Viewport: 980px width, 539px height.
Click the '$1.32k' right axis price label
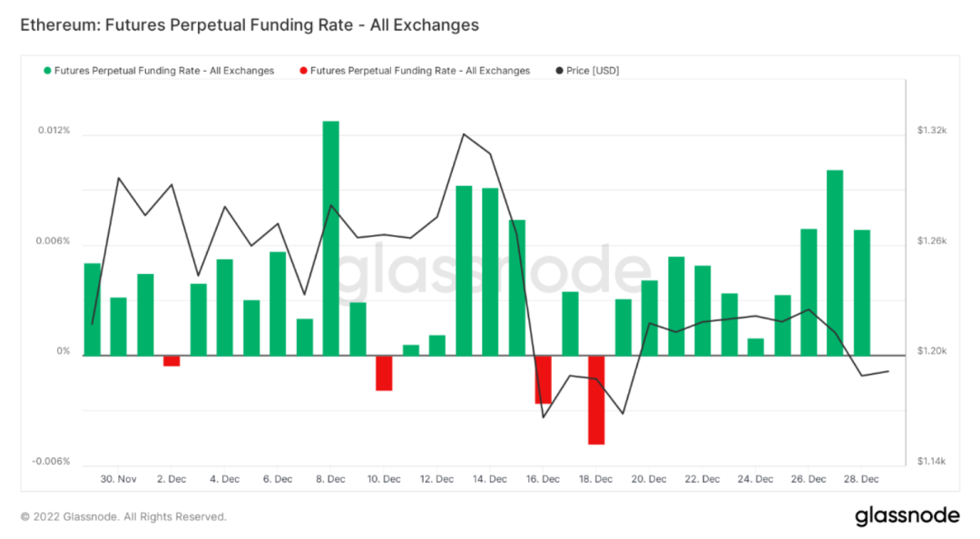click(931, 131)
